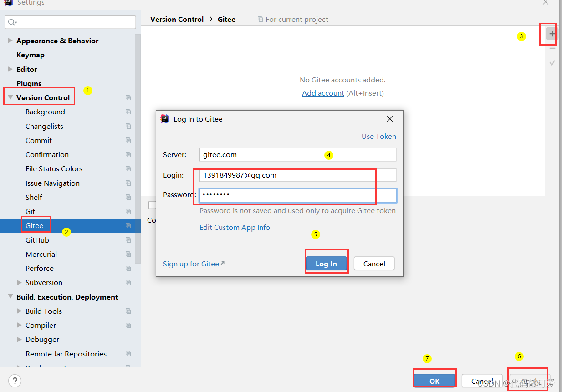Expand the Debugger node
The image size is (562, 392).
pos(19,340)
